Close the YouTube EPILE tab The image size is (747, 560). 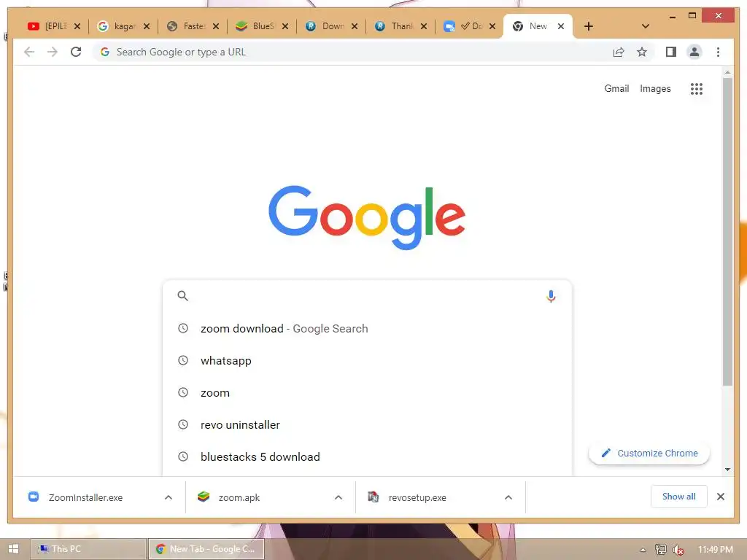77,26
